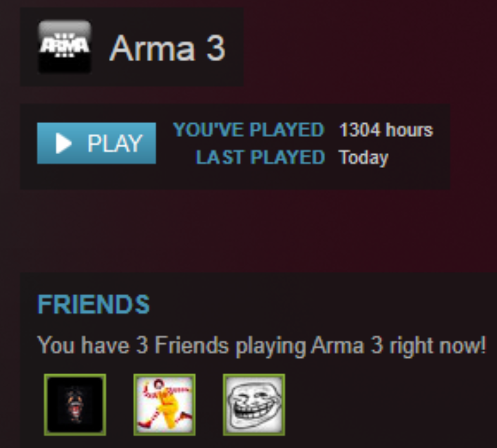The image size is (497, 448).
Task: Click the green border of the dog avatar
Action: pyautogui.click(x=45, y=405)
